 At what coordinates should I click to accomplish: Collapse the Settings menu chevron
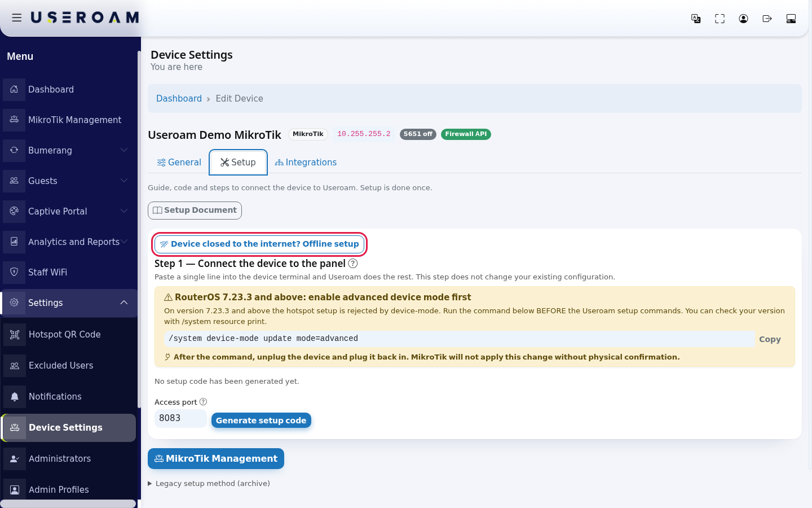click(x=124, y=303)
